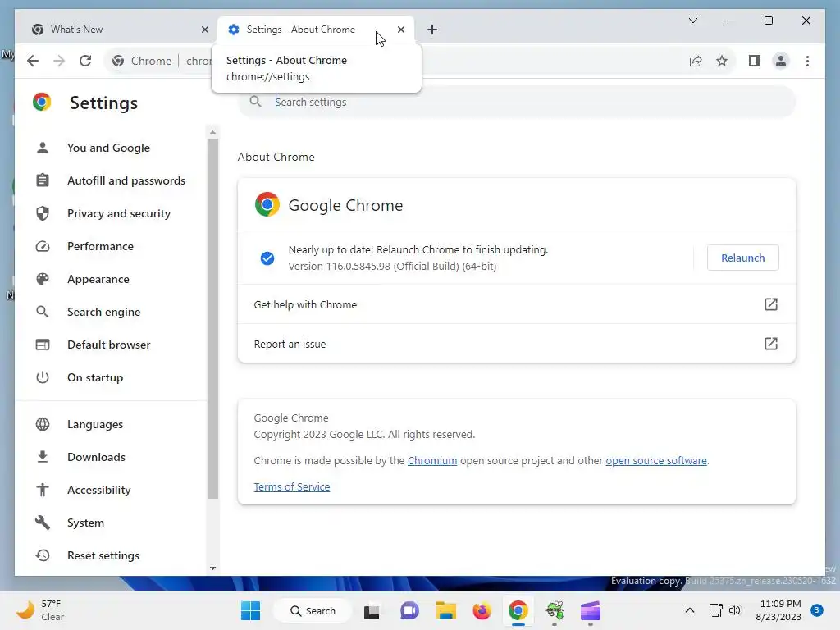Reload the current page
Image resolution: width=840 pixels, height=630 pixels.
coord(85,61)
